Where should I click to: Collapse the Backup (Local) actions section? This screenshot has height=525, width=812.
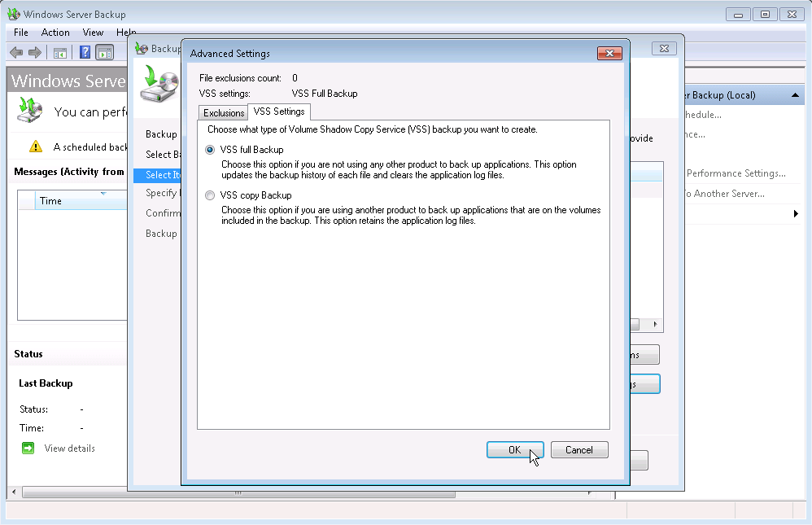(x=797, y=94)
